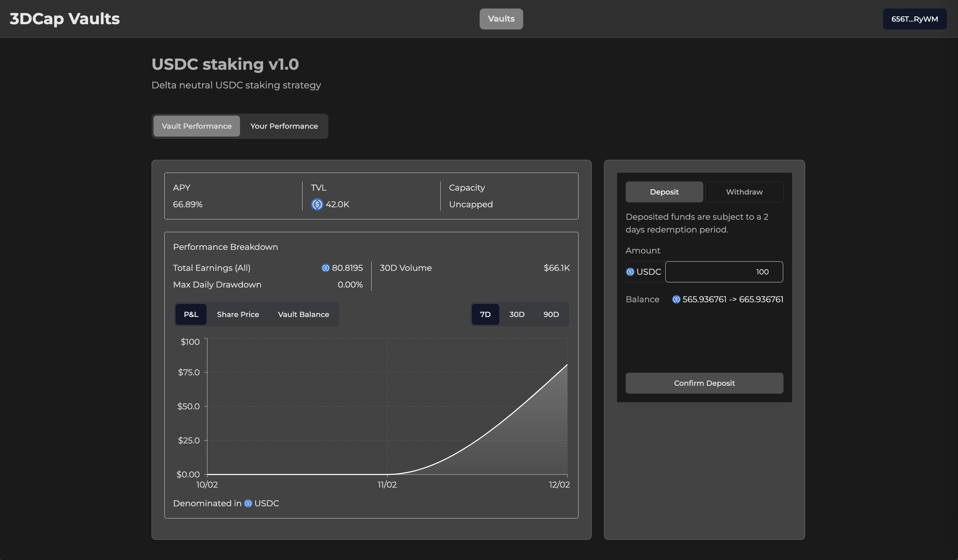The width and height of the screenshot is (958, 560).
Task: Click the USDC icon next to Total Earnings
Action: pyautogui.click(x=325, y=268)
